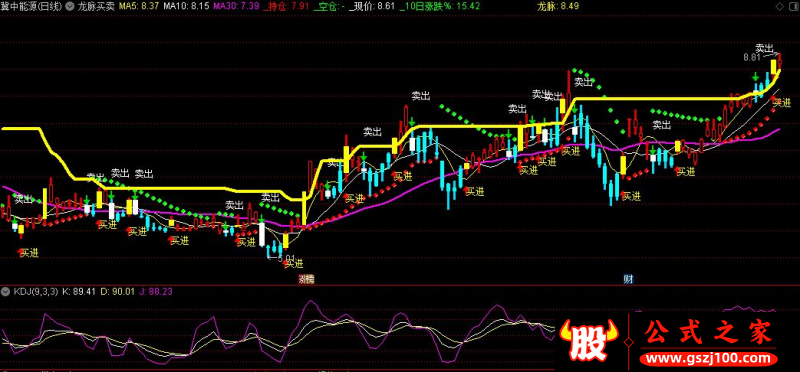Toggle the panel layout icon at top right
This screenshot has height=372, width=800.
point(794,6)
